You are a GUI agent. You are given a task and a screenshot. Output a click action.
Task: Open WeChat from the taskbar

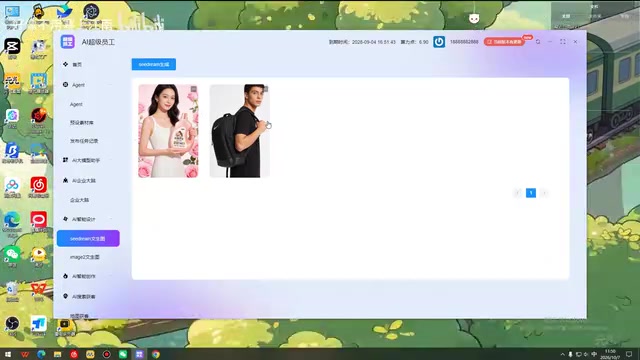[123, 354]
